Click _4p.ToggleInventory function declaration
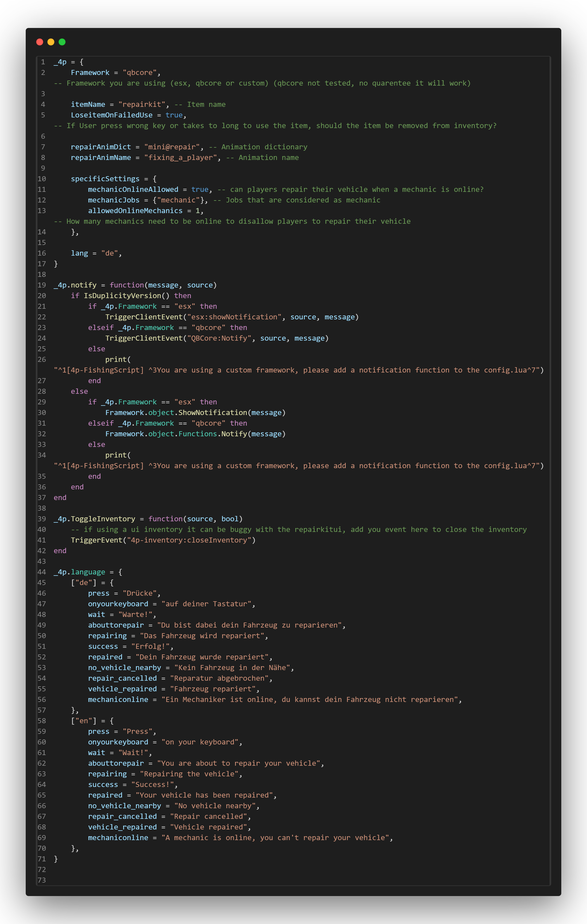Image resolution: width=587 pixels, height=924 pixels. tap(148, 519)
